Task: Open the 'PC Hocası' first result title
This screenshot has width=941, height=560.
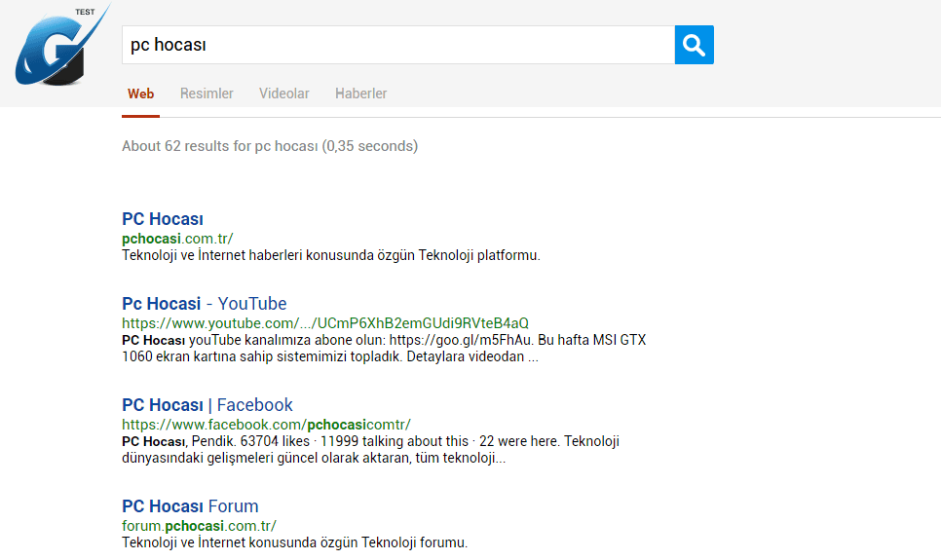Action: 163,219
